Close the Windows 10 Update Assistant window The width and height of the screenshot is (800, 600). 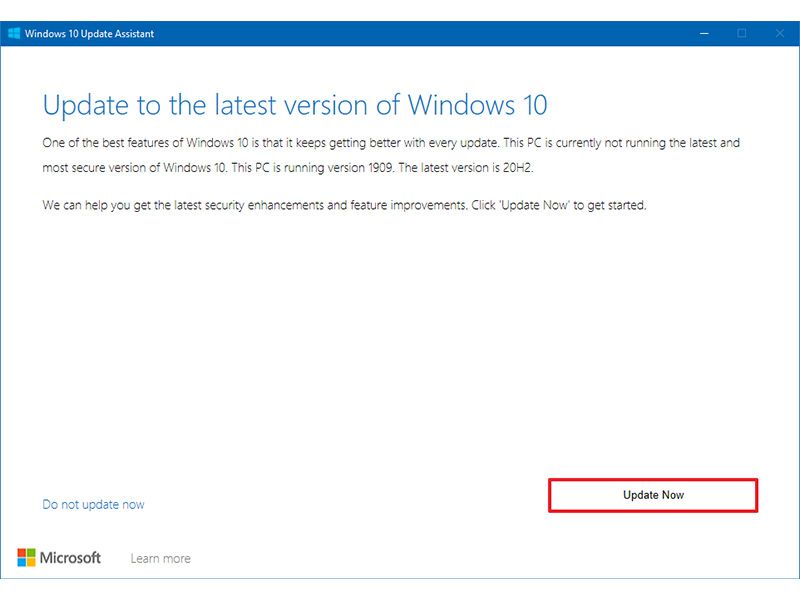click(x=780, y=33)
